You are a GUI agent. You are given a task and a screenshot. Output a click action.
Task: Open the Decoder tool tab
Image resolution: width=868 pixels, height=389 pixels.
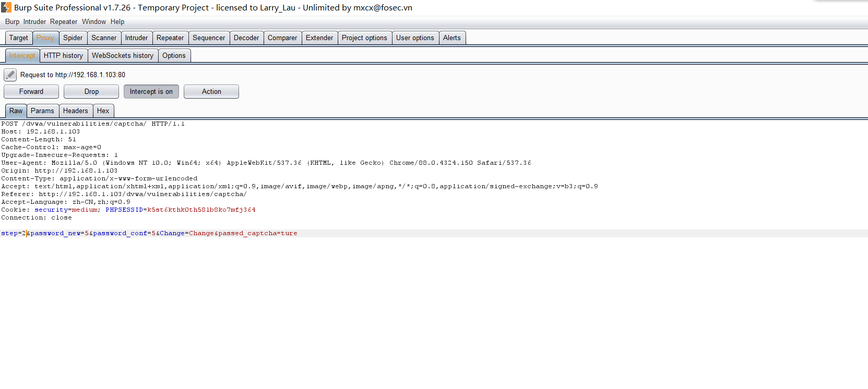pos(246,38)
